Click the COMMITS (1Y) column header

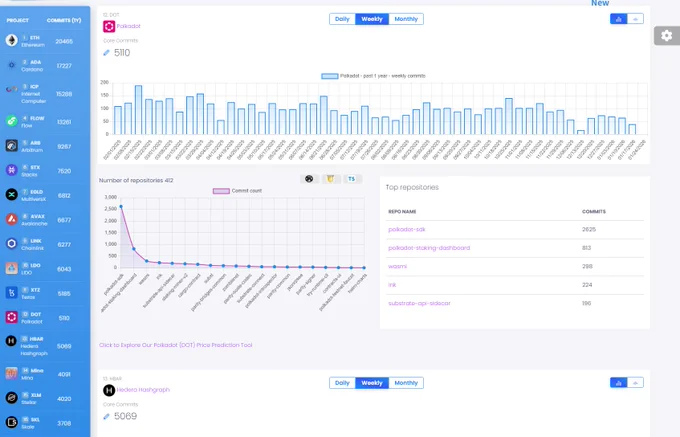tap(64, 20)
